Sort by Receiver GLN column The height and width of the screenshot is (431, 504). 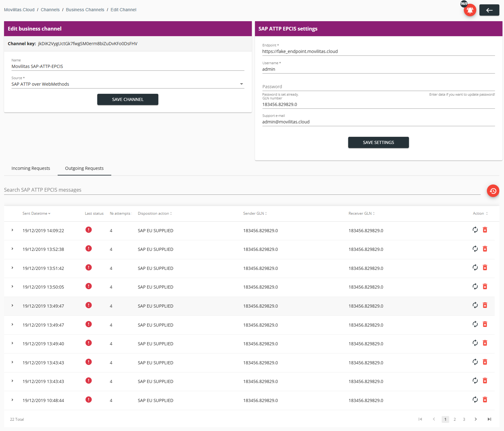[362, 213]
